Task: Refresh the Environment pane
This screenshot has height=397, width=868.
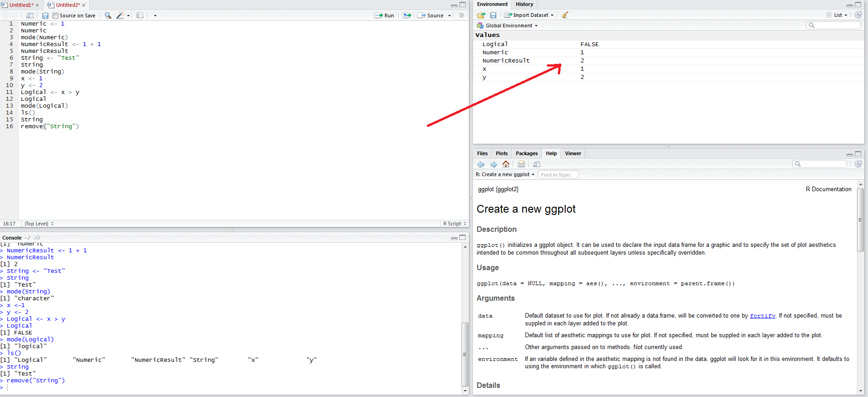Action: tap(858, 15)
